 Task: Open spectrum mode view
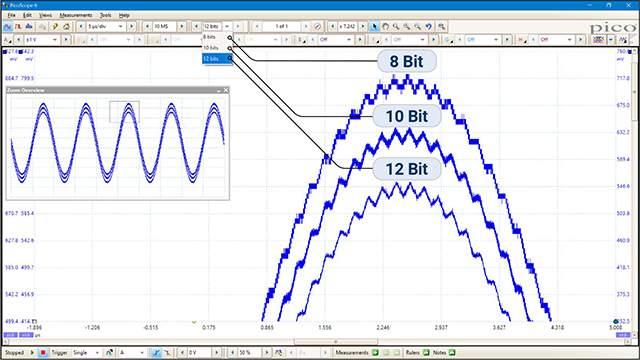[29, 27]
